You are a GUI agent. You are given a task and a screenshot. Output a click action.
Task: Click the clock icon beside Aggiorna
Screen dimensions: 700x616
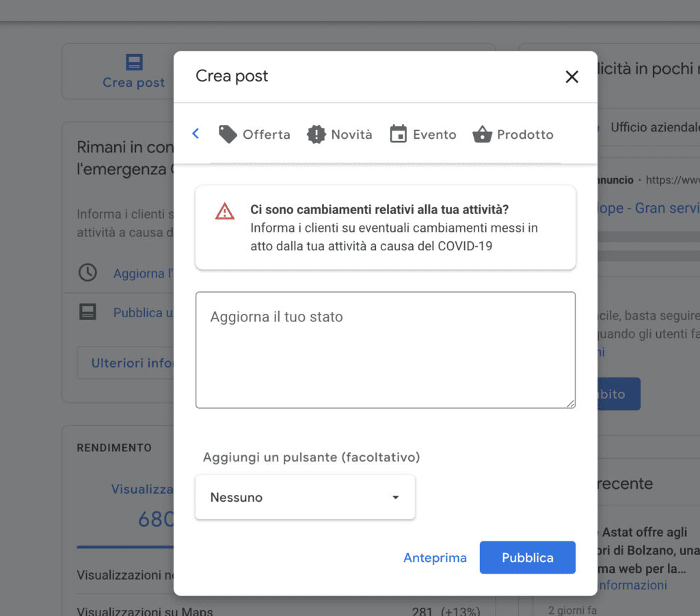click(x=87, y=273)
